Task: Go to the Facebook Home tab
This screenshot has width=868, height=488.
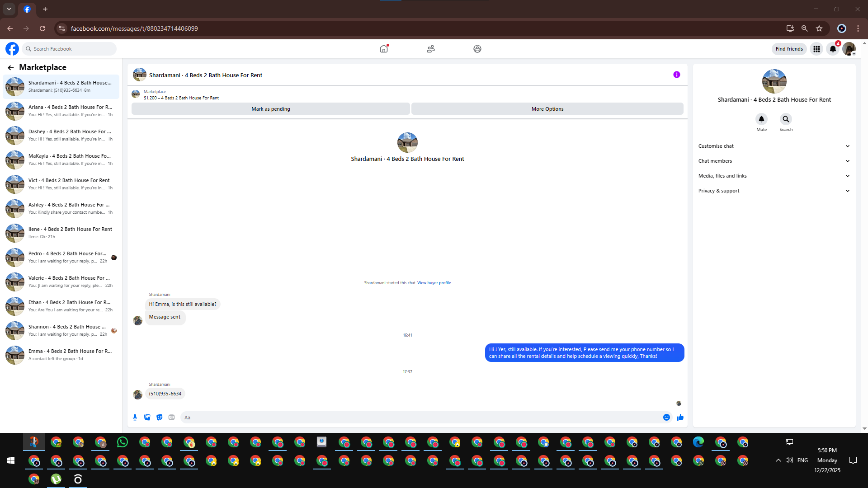Action: pyautogui.click(x=384, y=49)
